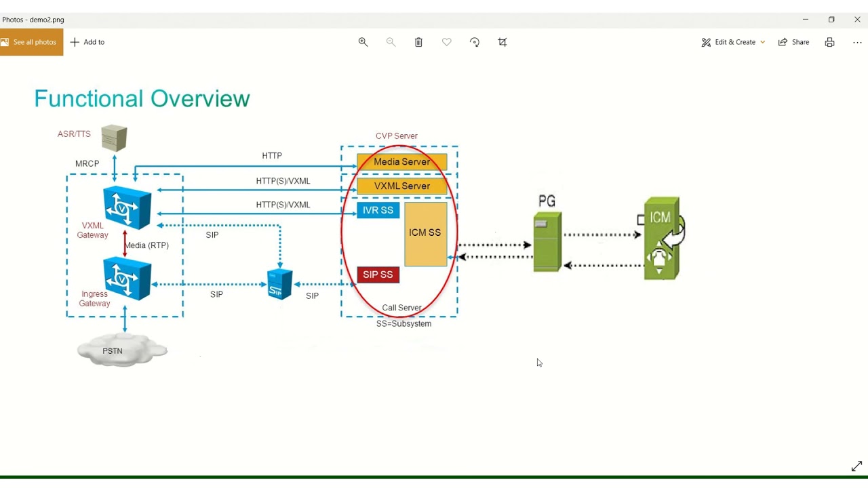Click the ASR/TTS server icon
This screenshot has width=868, height=488.
114,138
